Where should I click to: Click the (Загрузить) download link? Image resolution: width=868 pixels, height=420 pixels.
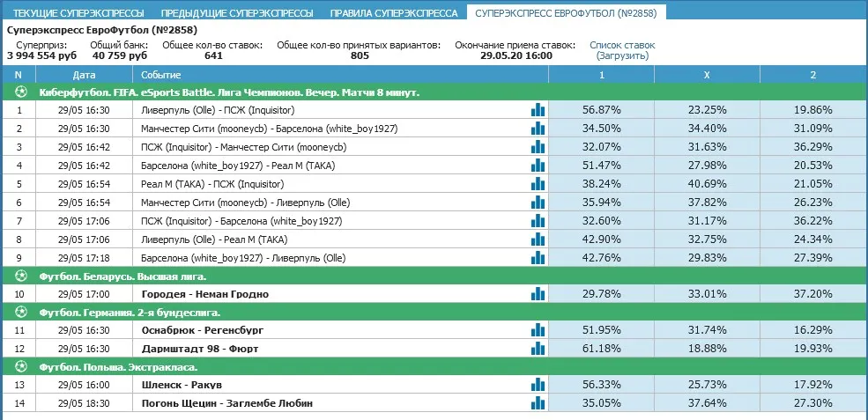(622, 55)
